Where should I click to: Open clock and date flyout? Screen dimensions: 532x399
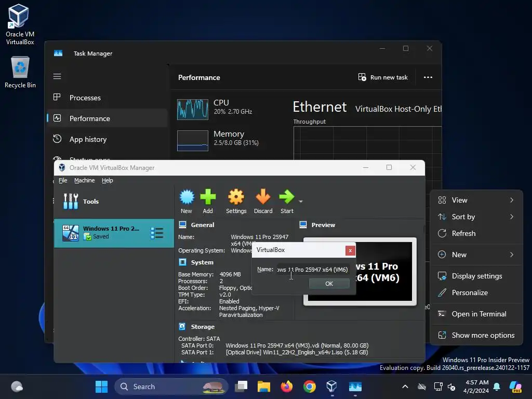pyautogui.click(x=476, y=387)
